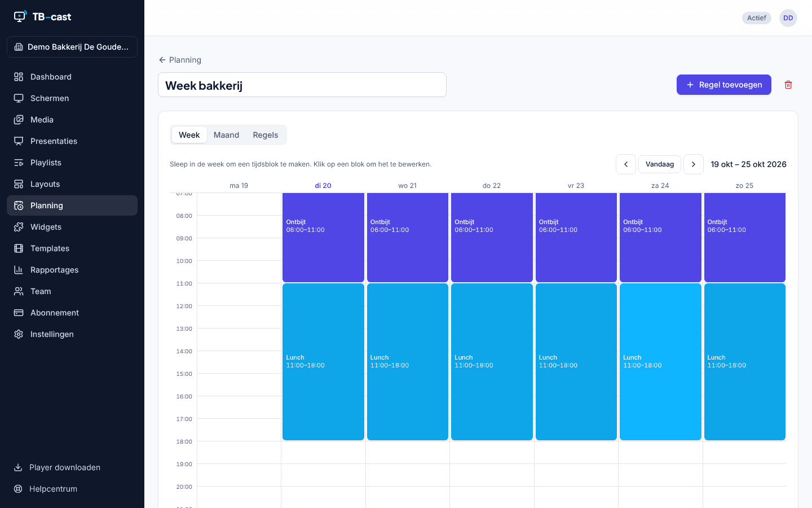Click the date range 19 okt – 25 okt 2026

coord(748,164)
